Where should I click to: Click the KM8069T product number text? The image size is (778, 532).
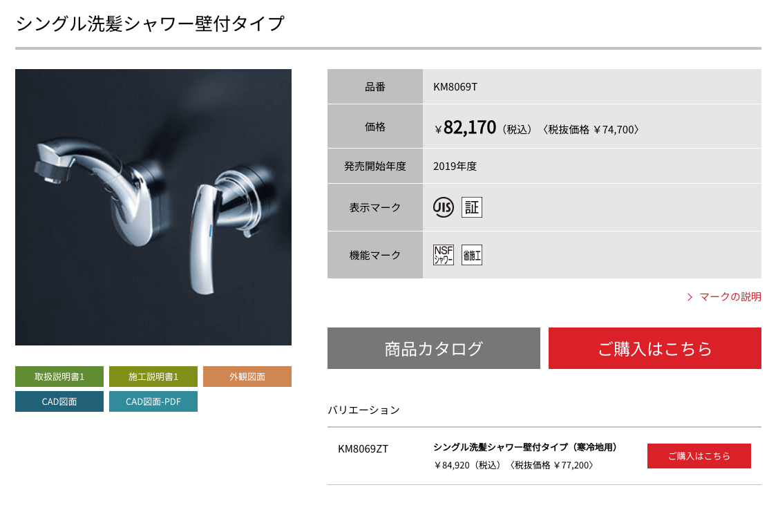[455, 87]
